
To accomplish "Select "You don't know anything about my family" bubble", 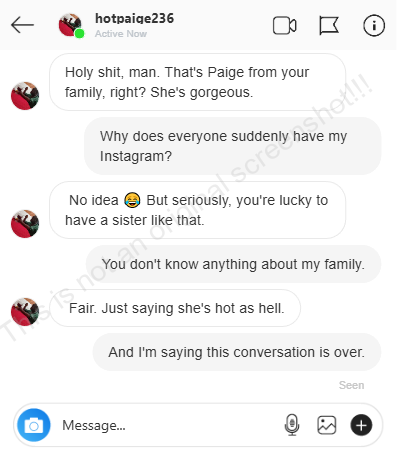I will [233, 264].
